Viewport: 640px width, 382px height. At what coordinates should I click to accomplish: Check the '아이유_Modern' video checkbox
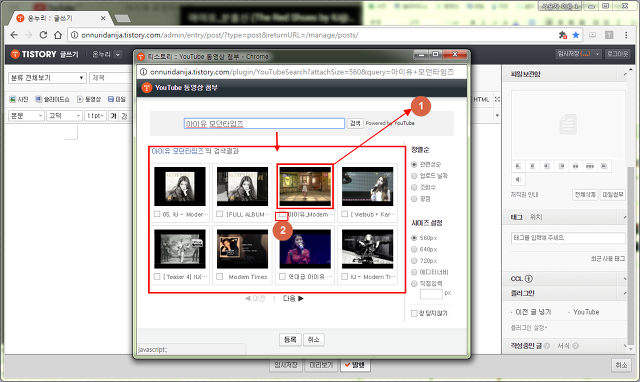tap(282, 215)
